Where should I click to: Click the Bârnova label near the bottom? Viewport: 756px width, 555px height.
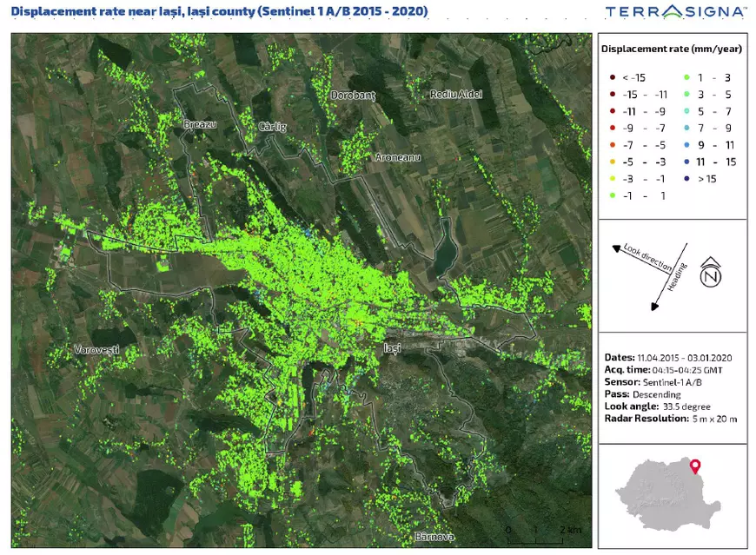434,536
